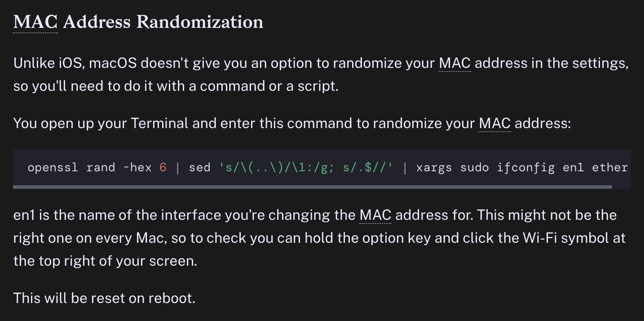Click MAC abbreviation before "address for"
This screenshot has height=321, width=644.
(375, 215)
